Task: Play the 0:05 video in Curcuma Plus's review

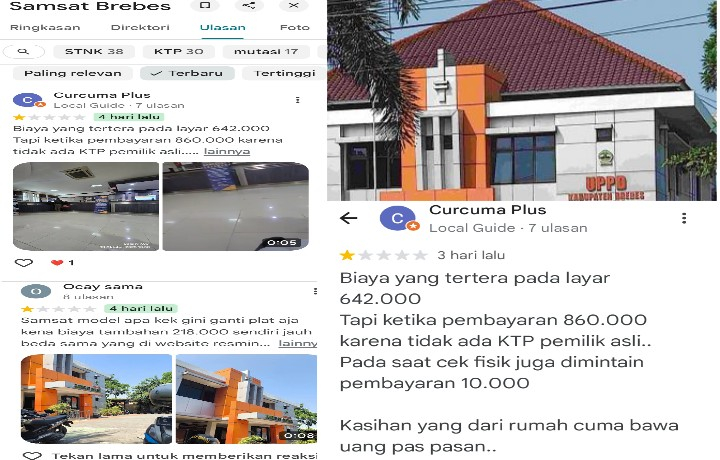Action: tap(236, 206)
